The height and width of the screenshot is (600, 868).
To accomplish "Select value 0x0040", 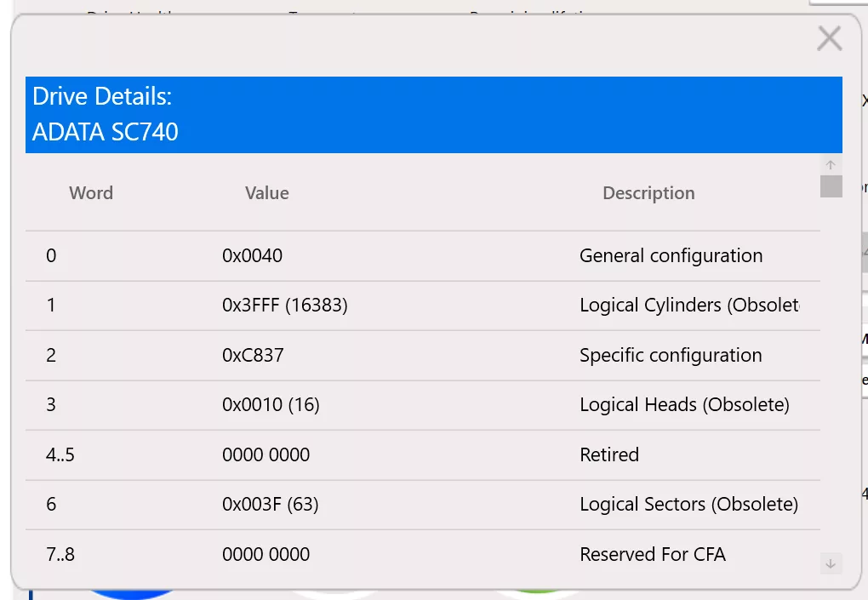I will point(253,255).
